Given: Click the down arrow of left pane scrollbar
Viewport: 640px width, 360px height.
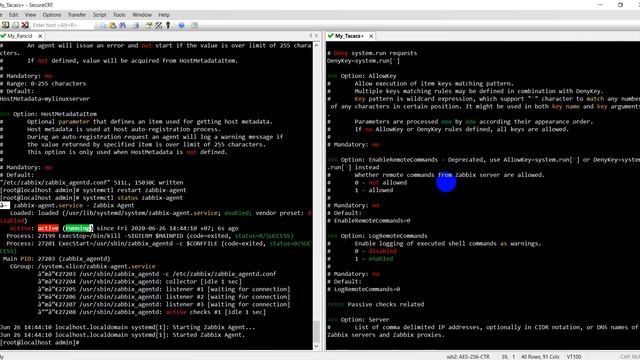Looking at the screenshot, I should click(x=317, y=346).
